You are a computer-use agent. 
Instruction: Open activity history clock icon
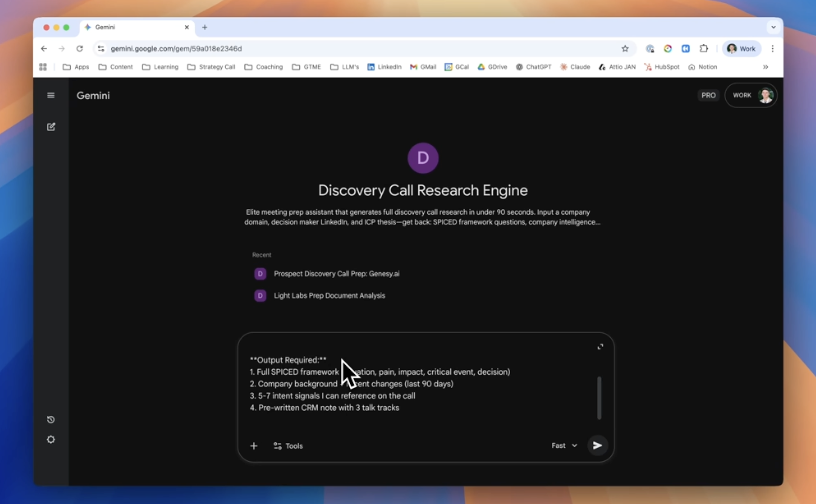pyautogui.click(x=51, y=419)
